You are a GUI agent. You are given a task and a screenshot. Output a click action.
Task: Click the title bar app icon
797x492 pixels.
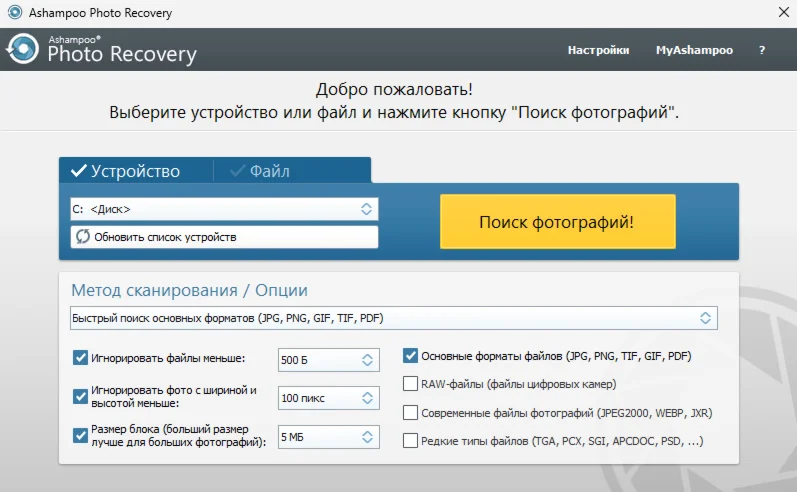13,13
